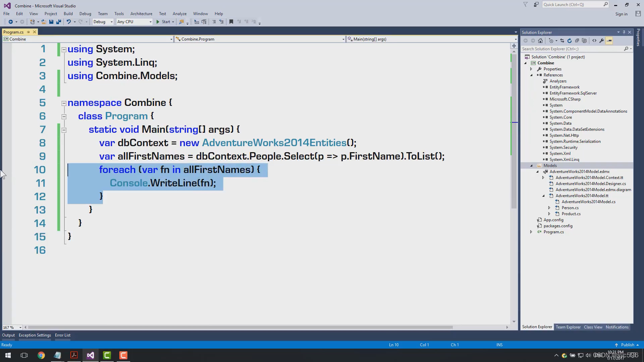Click the Undo arrow icon
The height and width of the screenshot is (362, 644).
click(68, 22)
